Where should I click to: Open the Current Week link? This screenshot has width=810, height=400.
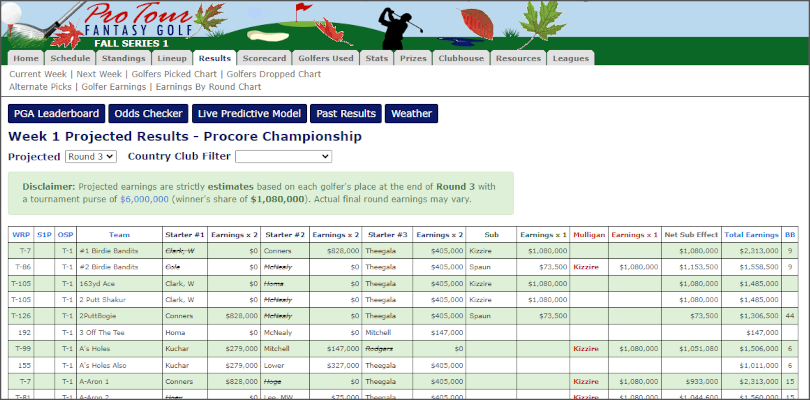pyautogui.click(x=38, y=74)
